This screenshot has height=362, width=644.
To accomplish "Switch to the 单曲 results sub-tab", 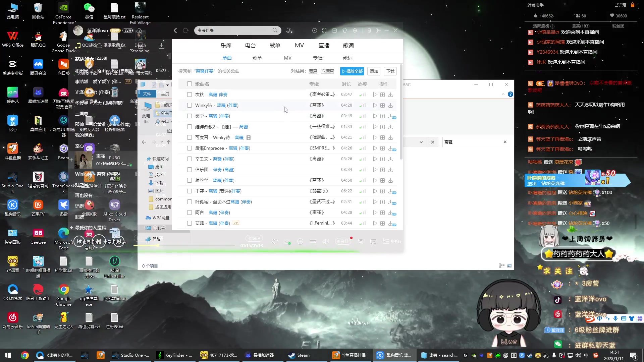I will (227, 58).
